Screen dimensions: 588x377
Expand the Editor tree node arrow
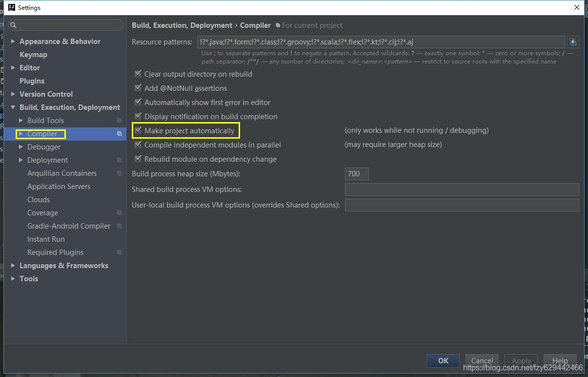pos(13,68)
